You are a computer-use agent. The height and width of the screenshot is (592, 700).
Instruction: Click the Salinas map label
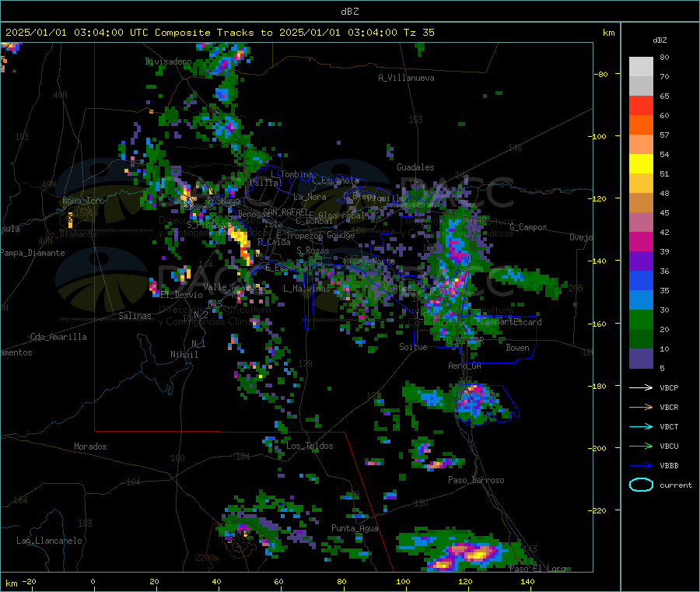tap(135, 316)
